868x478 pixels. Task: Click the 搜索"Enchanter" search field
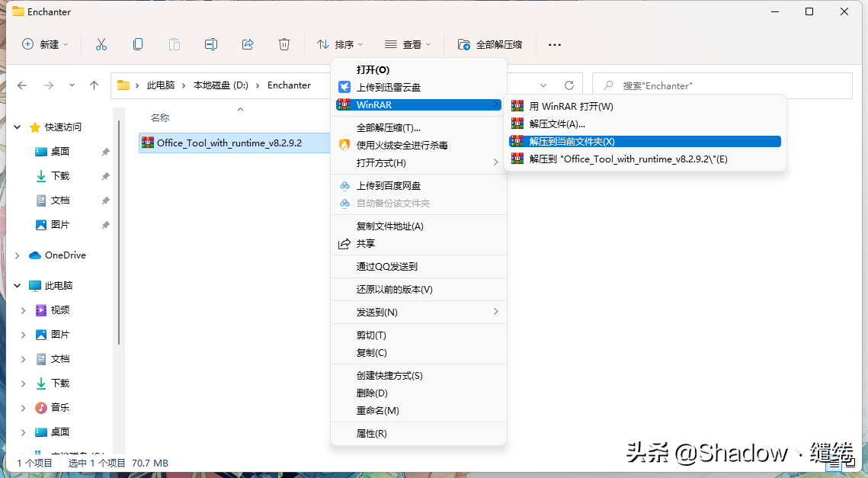coord(722,86)
